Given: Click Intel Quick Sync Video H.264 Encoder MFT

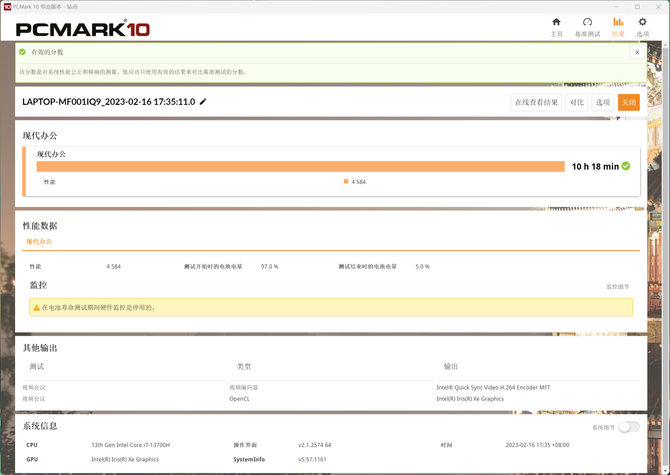Looking at the screenshot, I should point(493,387).
